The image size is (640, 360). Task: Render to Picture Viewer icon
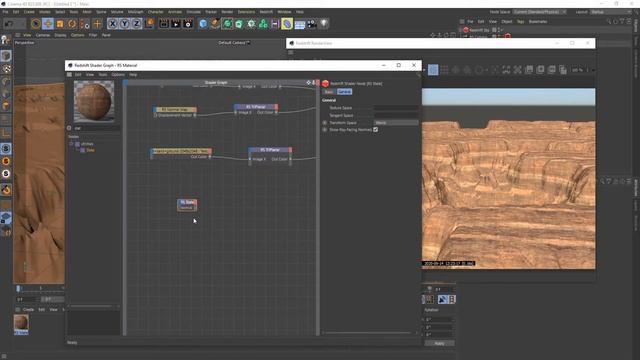tap(176, 24)
